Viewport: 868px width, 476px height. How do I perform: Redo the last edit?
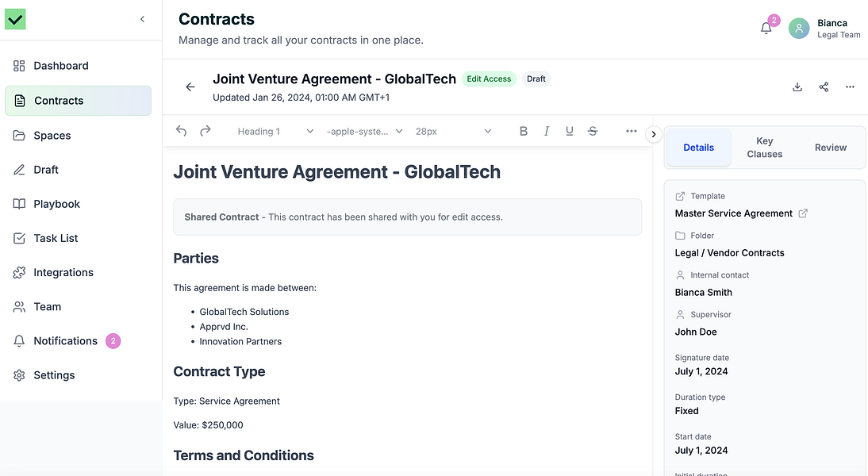(x=205, y=131)
